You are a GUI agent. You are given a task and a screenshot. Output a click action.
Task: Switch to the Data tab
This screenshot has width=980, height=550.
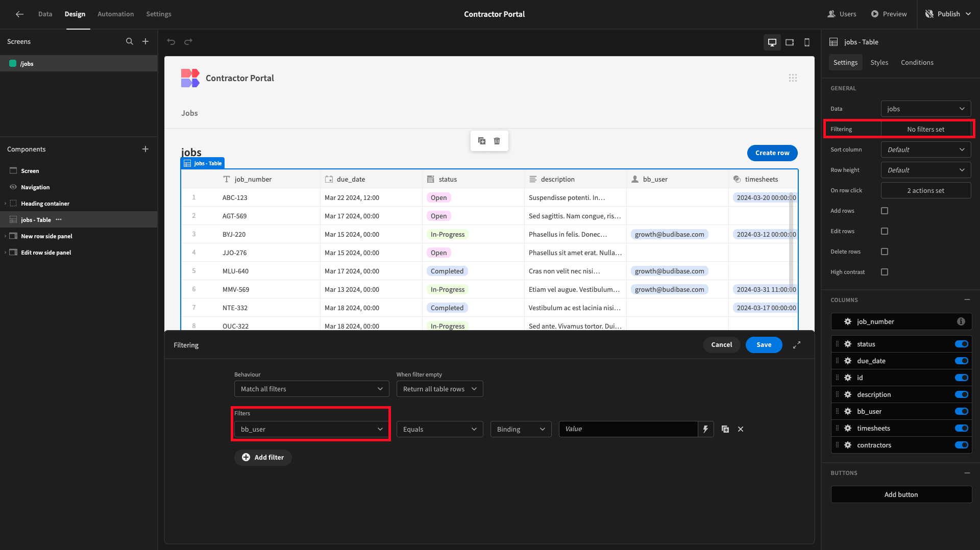tap(45, 14)
